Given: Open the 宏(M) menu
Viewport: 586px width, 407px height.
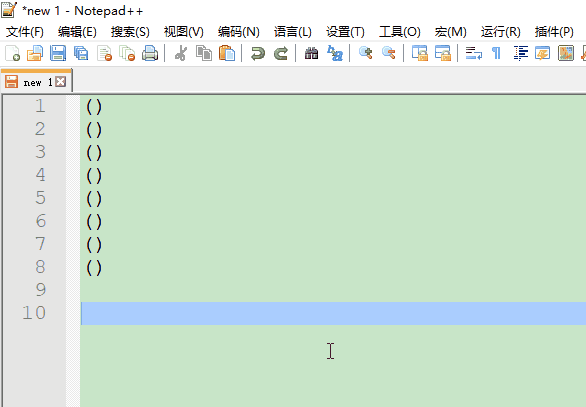Looking at the screenshot, I should 450,32.
